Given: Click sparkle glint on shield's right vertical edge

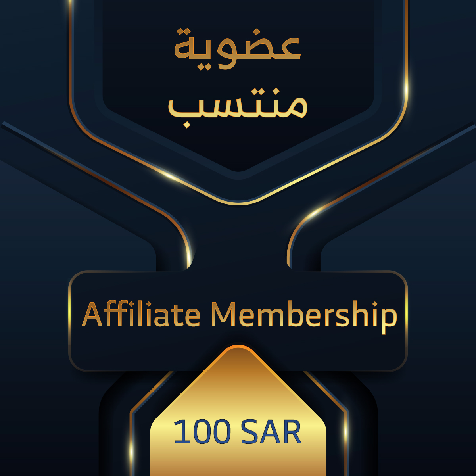Looking at the screenshot, I should [406, 85].
